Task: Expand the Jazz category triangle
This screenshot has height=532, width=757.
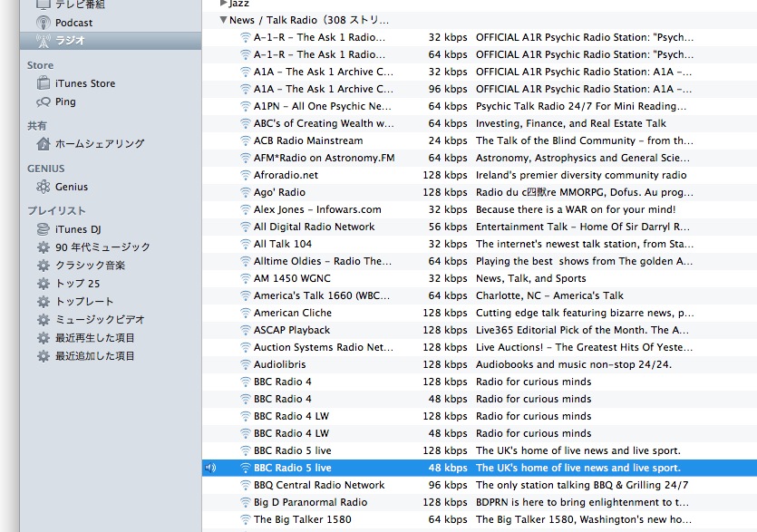Action: (x=223, y=4)
